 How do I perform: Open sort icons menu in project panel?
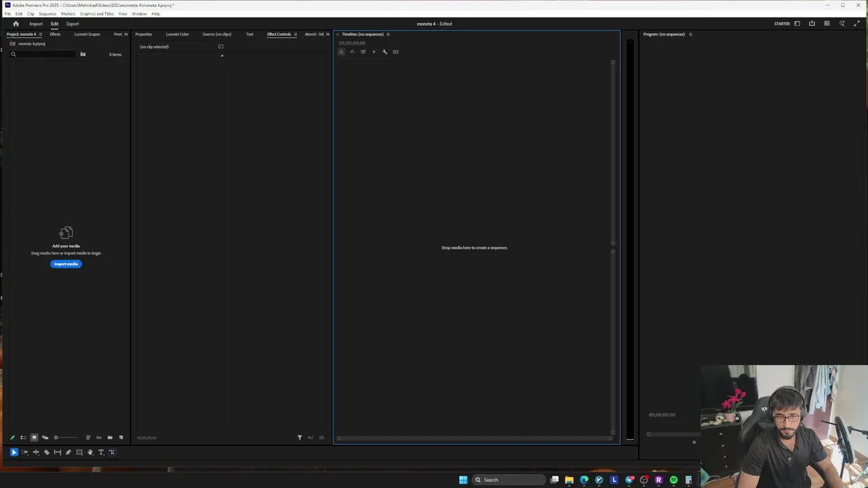87,437
